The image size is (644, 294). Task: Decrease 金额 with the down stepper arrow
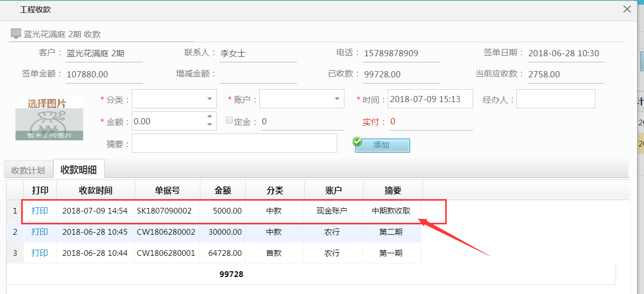tap(210, 125)
